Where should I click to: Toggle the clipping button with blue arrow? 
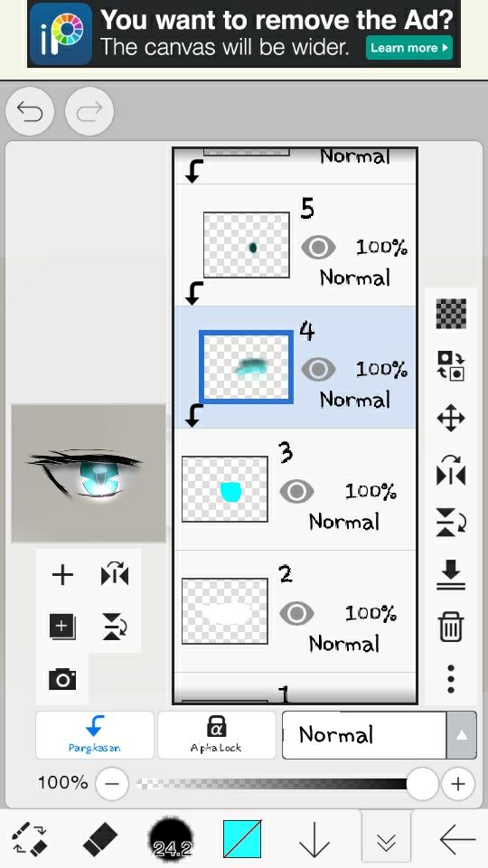pos(95,735)
